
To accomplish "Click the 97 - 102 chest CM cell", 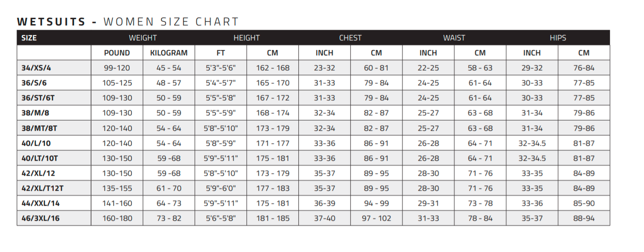I will point(376,218).
